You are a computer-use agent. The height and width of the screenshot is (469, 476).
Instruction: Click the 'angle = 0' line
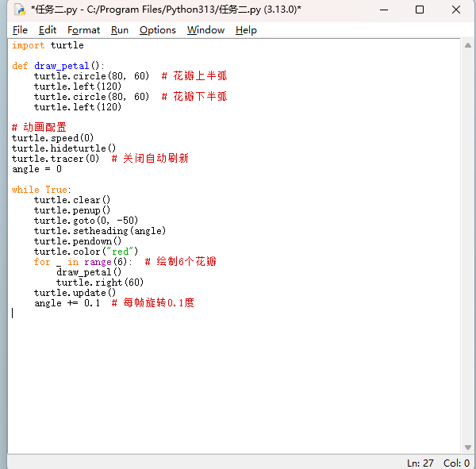click(36, 169)
